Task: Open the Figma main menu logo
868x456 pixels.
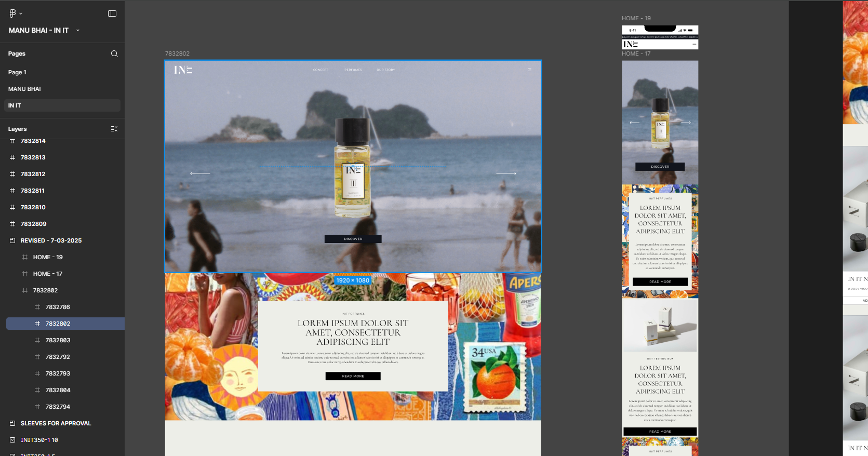Action: point(13,14)
